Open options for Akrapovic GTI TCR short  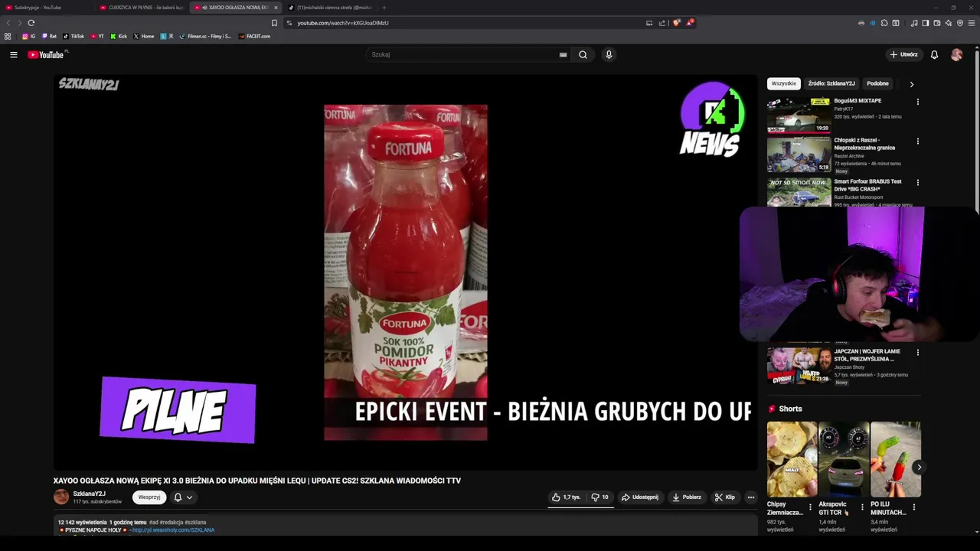coord(862,507)
